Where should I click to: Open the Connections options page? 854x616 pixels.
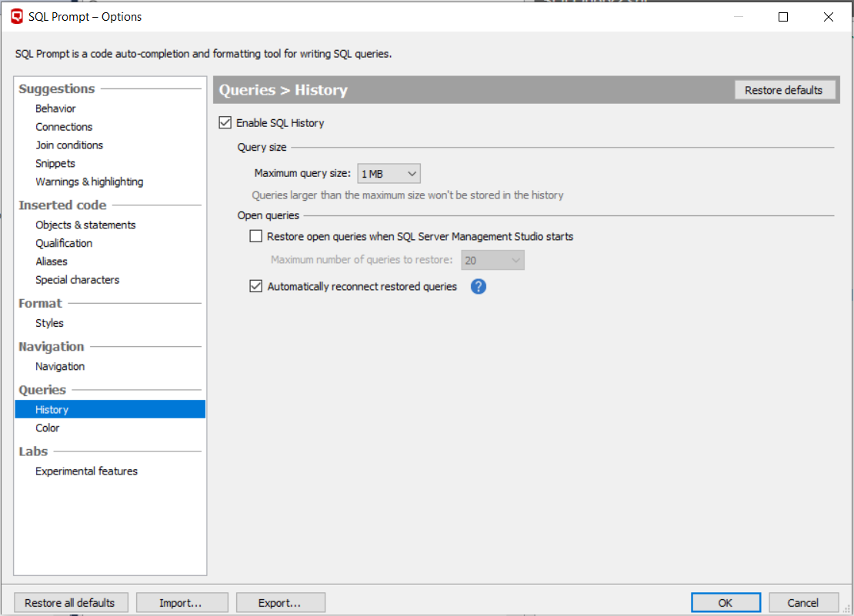[x=64, y=127]
